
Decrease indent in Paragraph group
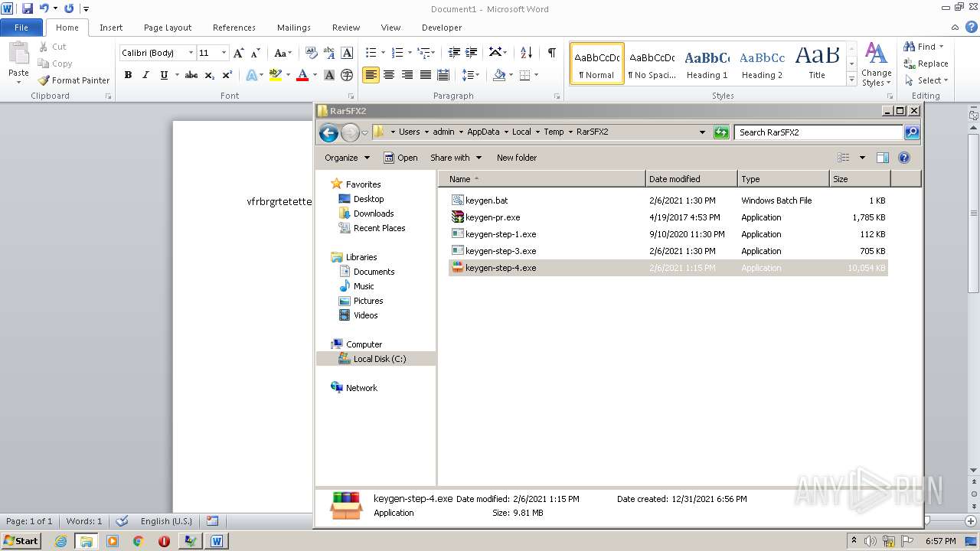click(x=454, y=53)
